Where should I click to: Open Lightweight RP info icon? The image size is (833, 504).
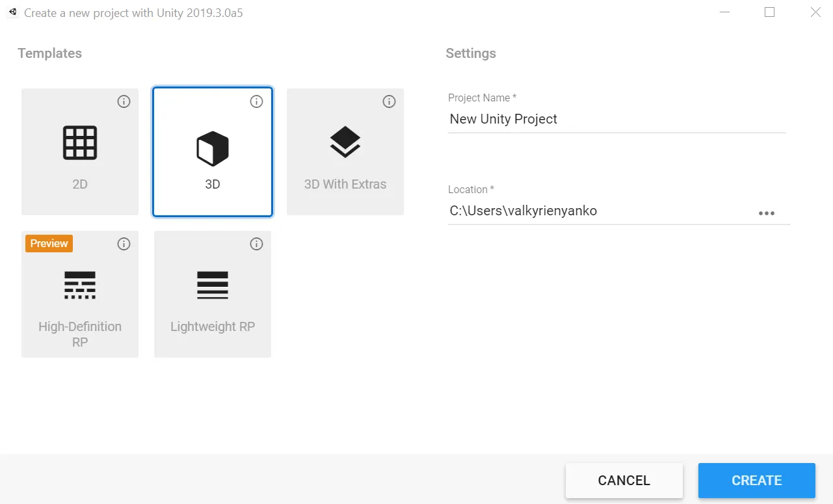click(256, 244)
